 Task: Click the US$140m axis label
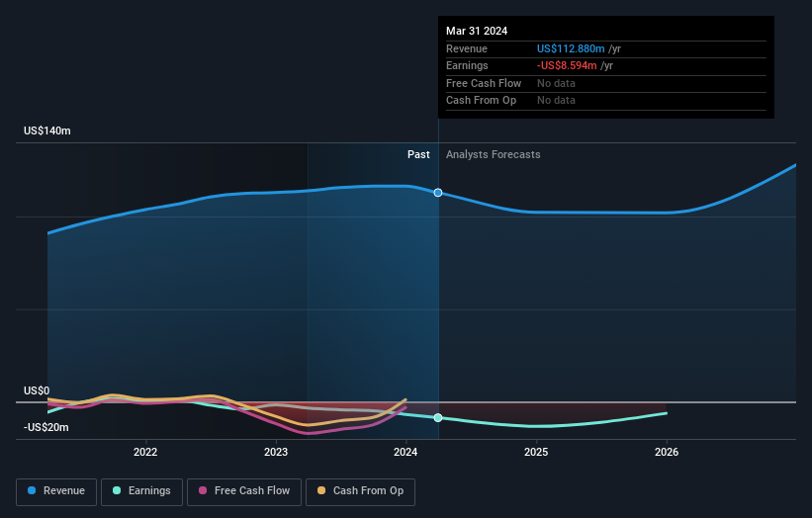47,130
